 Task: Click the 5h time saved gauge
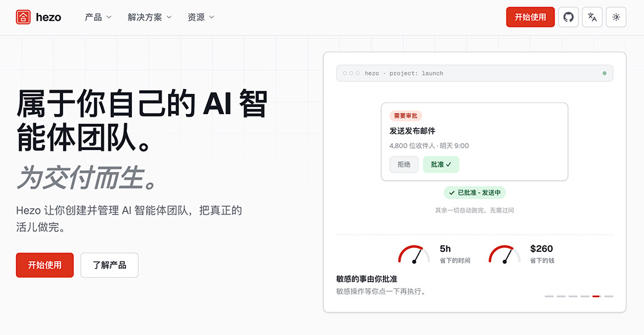point(414,254)
